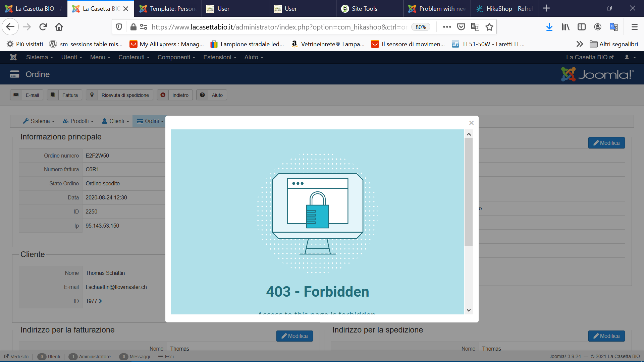Close the 403 Forbidden modal popup
Image resolution: width=644 pixels, height=362 pixels.
coord(471,123)
